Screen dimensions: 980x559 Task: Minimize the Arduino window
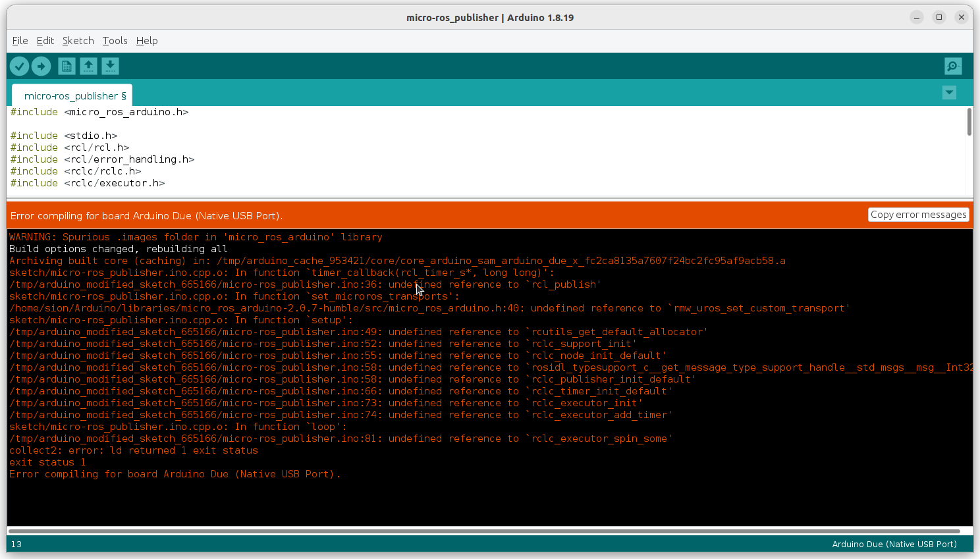click(917, 17)
